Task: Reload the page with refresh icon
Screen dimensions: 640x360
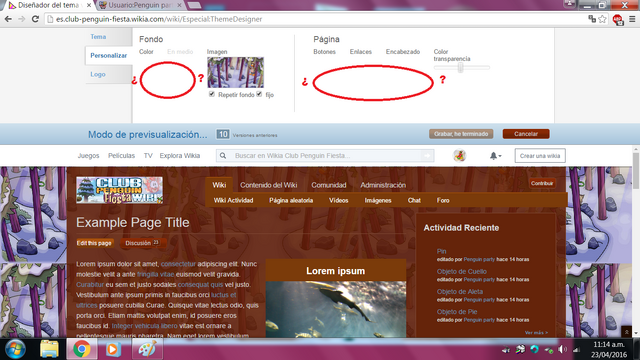Action: 35,19
